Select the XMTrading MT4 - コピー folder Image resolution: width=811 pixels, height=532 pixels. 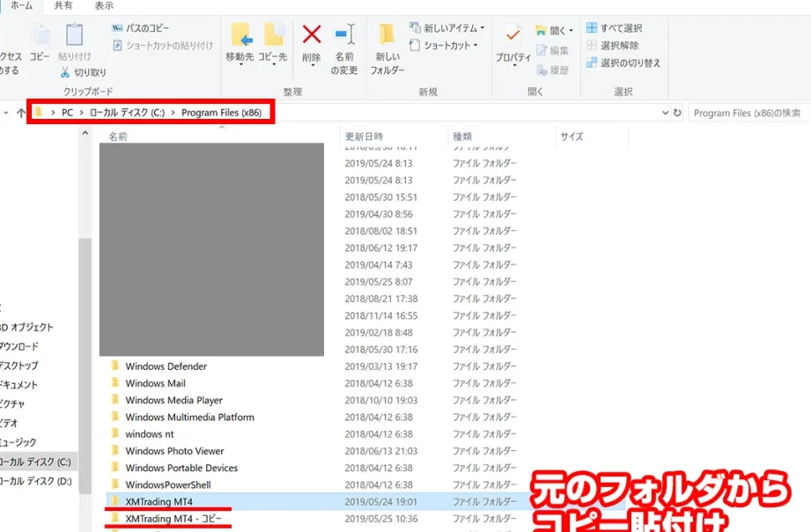173,519
